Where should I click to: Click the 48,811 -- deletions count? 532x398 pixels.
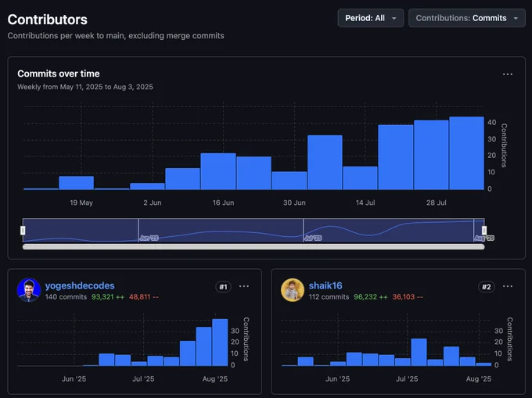(x=144, y=297)
